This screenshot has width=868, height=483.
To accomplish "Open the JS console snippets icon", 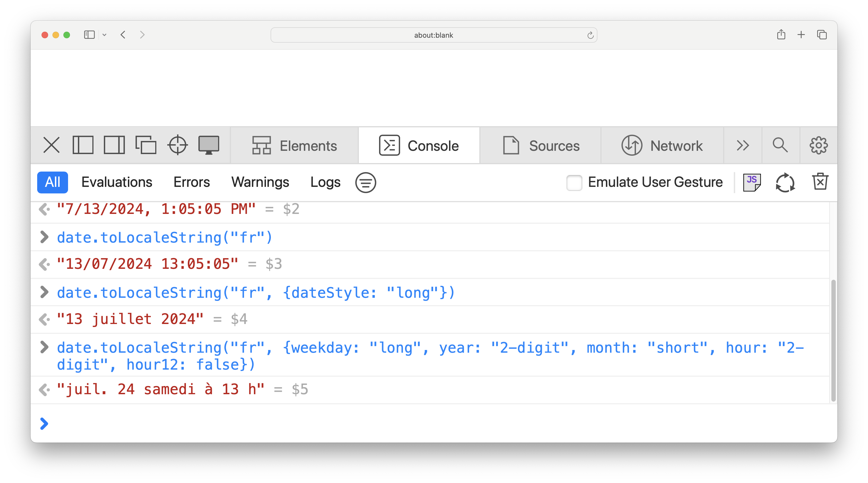I will 752,182.
